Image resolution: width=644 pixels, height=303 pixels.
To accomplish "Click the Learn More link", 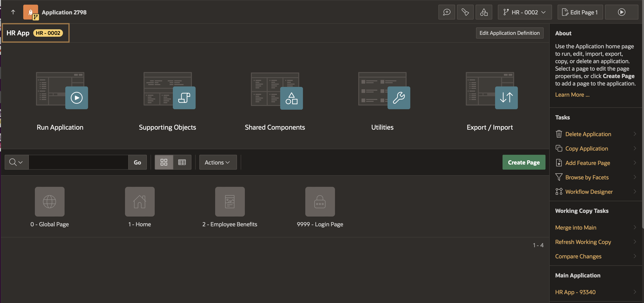I will tap(572, 95).
